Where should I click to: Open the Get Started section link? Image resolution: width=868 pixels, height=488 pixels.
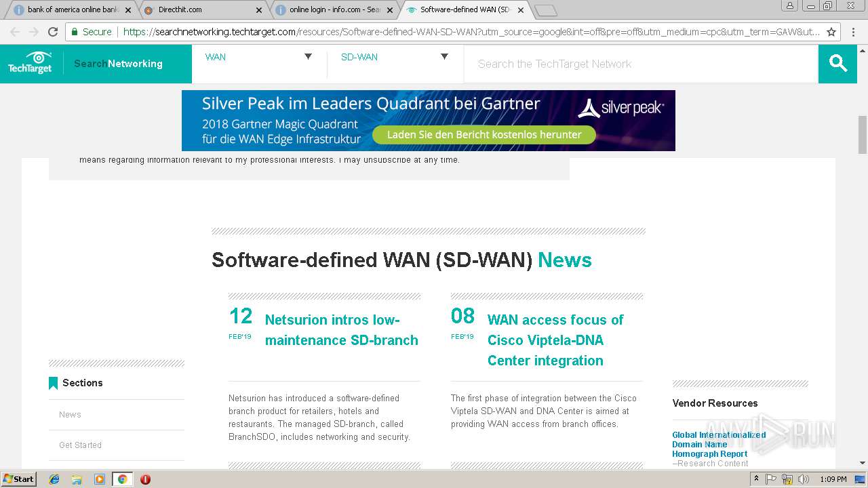[x=80, y=445]
